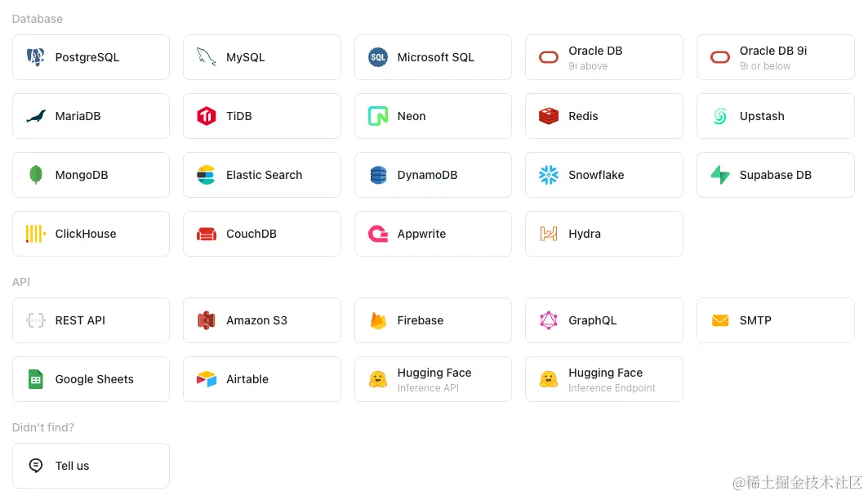Click the 'Tell us' text
This screenshot has width=868, height=496.
(72, 466)
